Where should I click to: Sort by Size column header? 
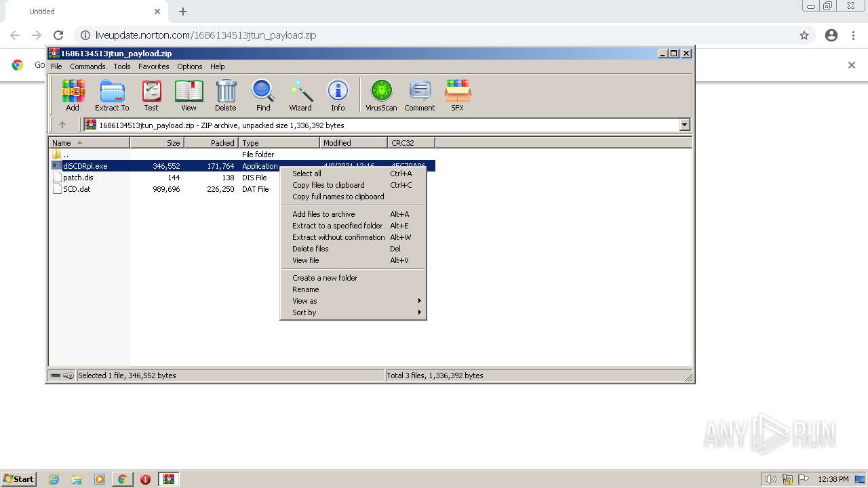coord(157,143)
